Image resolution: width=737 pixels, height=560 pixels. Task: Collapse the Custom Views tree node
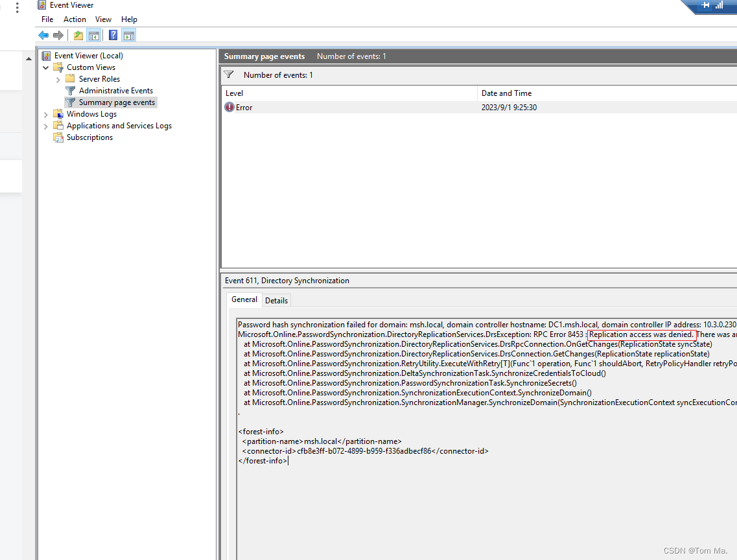[46, 67]
